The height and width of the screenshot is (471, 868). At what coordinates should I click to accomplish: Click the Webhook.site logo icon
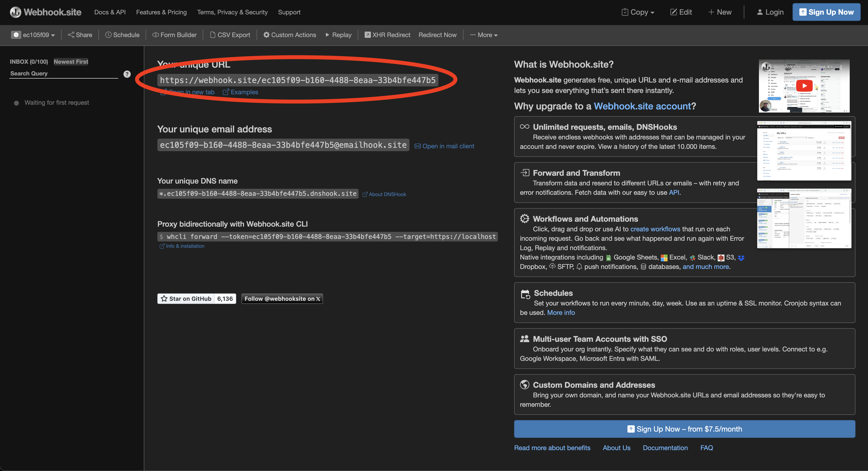point(15,12)
